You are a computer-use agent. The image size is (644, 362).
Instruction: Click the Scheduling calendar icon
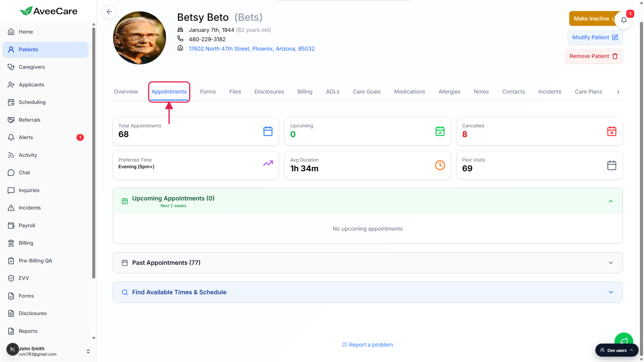11,102
